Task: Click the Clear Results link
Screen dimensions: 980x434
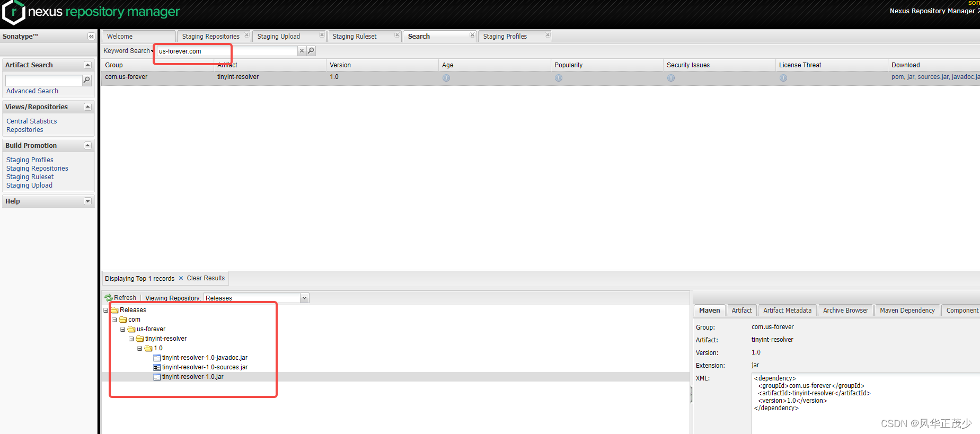Action: [206, 278]
